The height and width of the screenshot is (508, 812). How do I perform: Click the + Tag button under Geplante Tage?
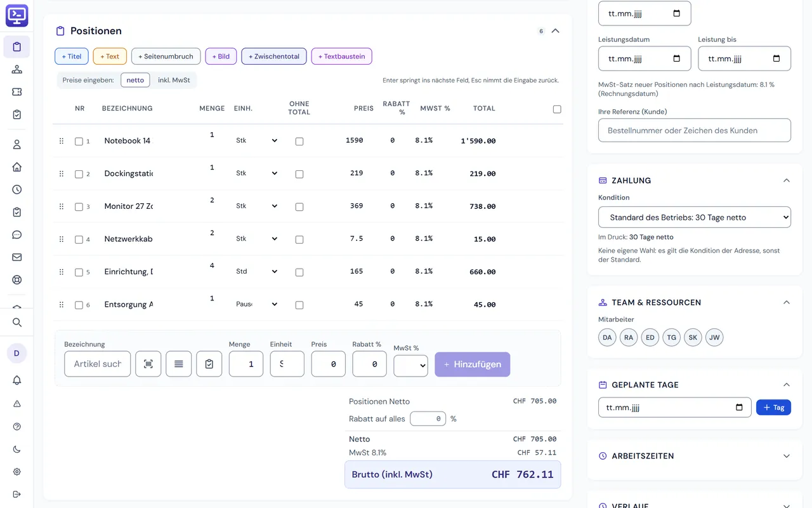[773, 407]
